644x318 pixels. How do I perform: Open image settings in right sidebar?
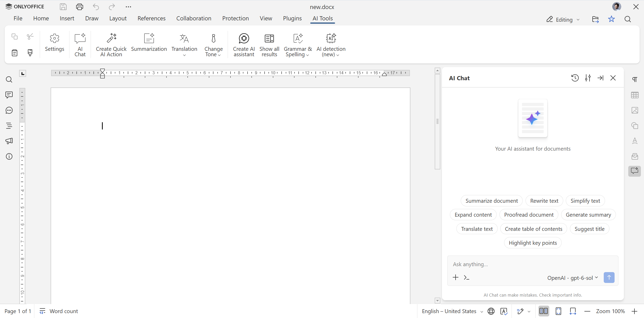[635, 110]
